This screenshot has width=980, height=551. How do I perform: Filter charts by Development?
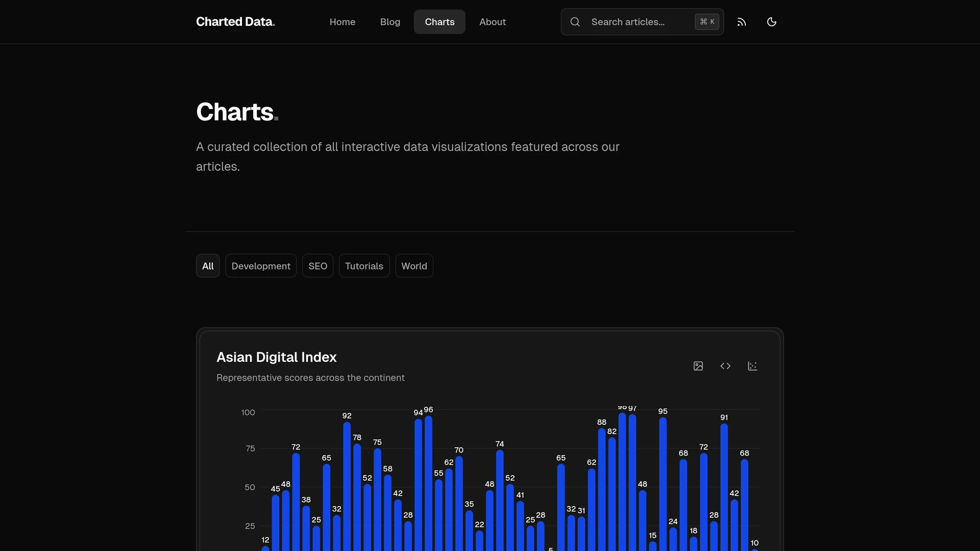pos(261,266)
